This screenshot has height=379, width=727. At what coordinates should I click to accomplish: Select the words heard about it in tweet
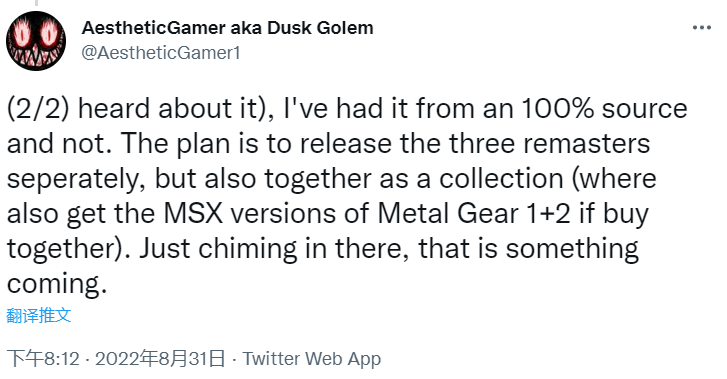point(167,109)
